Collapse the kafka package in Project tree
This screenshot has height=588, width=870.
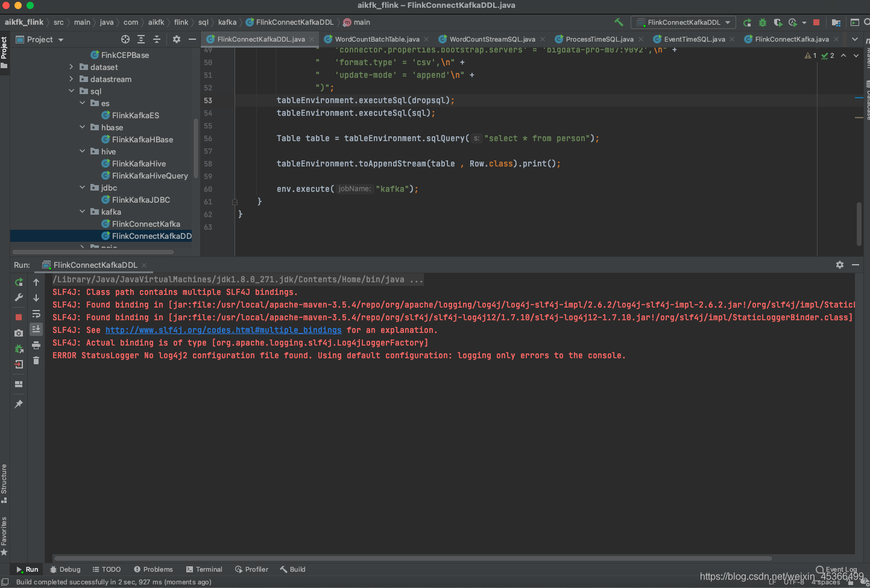click(x=81, y=212)
